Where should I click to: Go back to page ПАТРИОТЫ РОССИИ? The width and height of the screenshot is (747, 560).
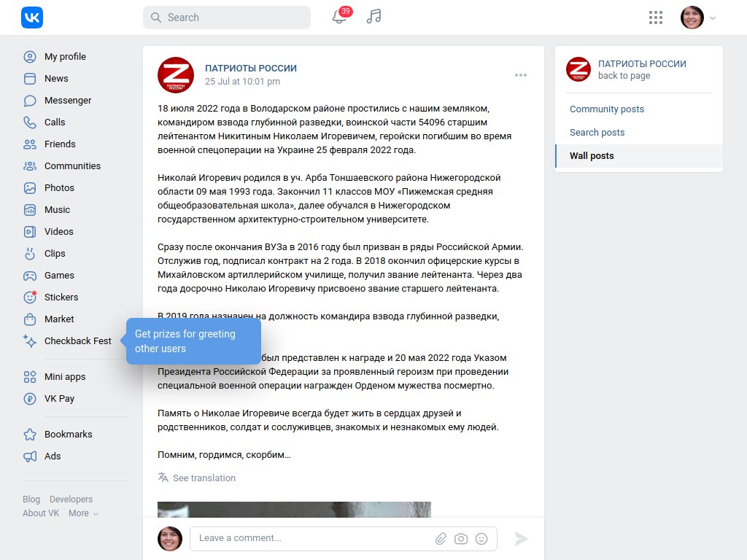[624, 76]
